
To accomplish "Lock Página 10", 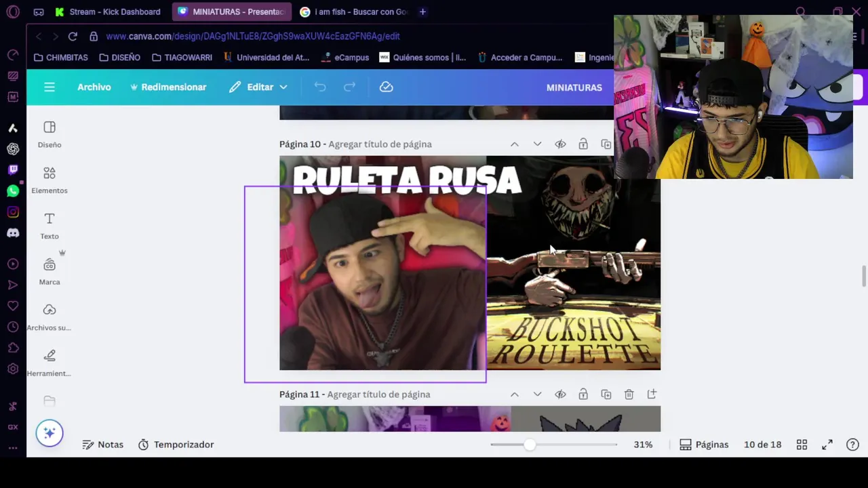I will (583, 144).
